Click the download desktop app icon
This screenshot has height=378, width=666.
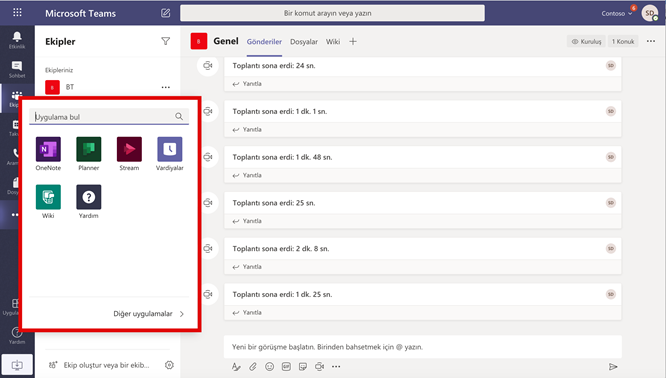17,365
